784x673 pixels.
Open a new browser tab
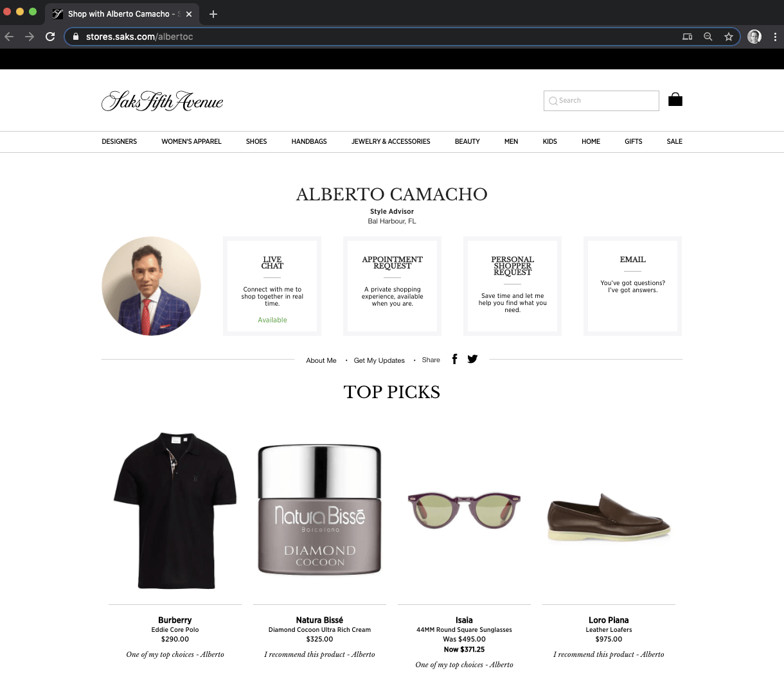[x=213, y=14]
